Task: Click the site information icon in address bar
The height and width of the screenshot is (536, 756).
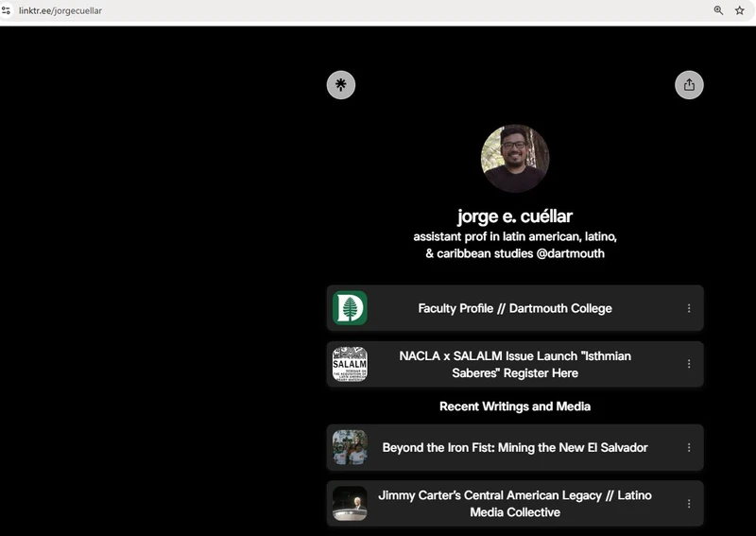Action: [x=7, y=10]
